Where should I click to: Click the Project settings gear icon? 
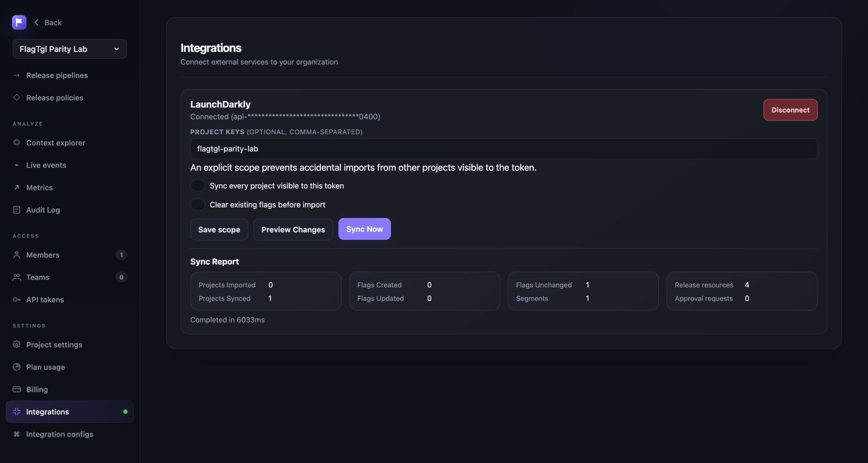(17, 345)
